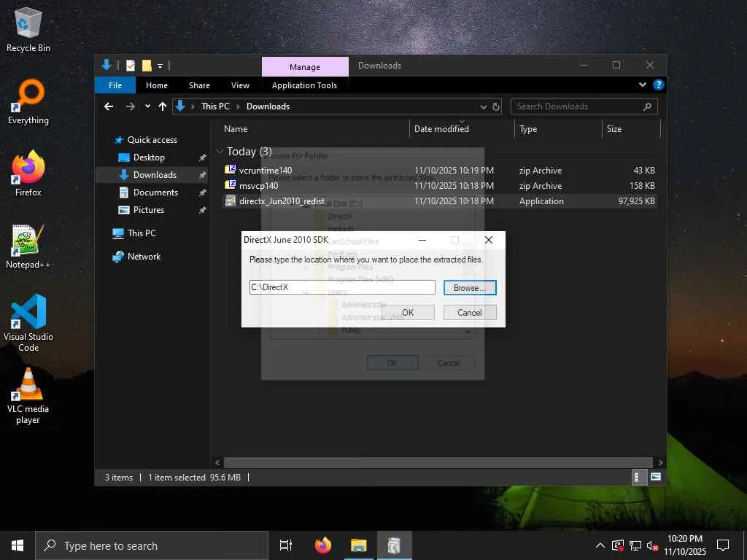Open the Visual Studio Code desktop shortcut
The height and width of the screenshot is (560, 747).
tap(28, 323)
